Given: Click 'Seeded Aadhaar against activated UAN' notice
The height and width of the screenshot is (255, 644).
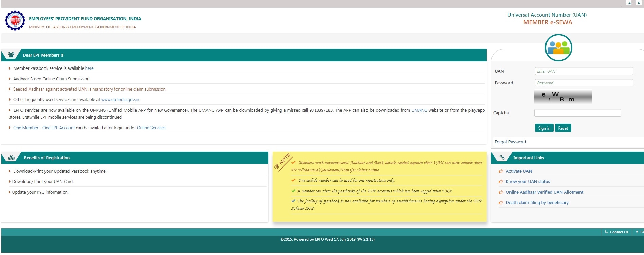Looking at the screenshot, I should tap(90, 89).
